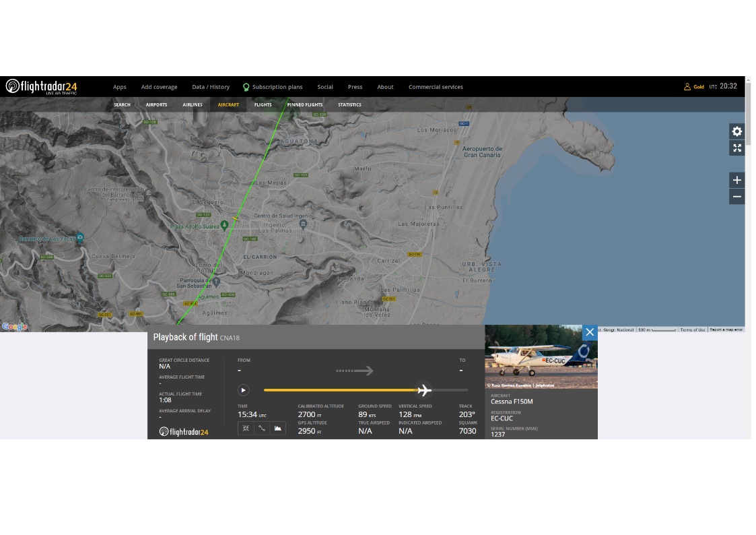This screenshot has height=535, width=756.
Task: Open the Press page
Action: (x=355, y=87)
